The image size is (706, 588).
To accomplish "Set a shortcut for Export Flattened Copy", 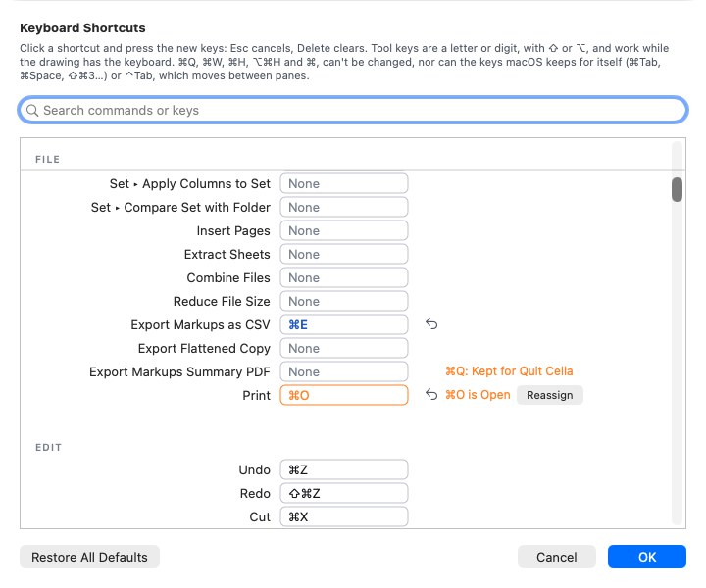I will click(x=344, y=348).
